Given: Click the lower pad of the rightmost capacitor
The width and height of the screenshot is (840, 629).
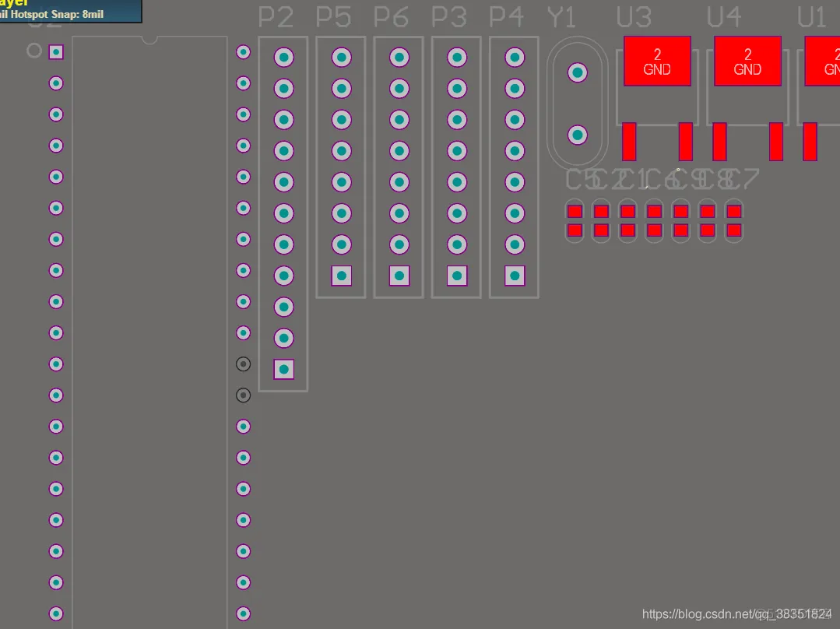Looking at the screenshot, I should coord(734,230).
